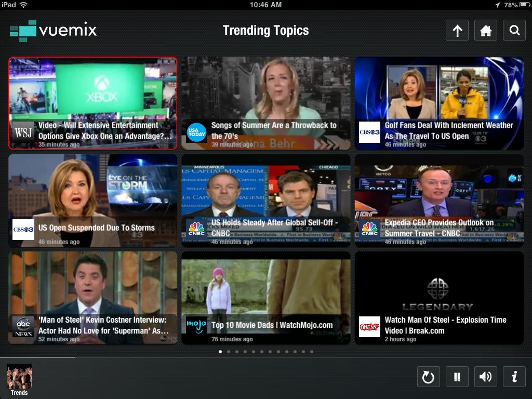The width and height of the screenshot is (532, 399).
Task: Click the CBS3 logo on US Open Suspended video
Action: click(23, 230)
